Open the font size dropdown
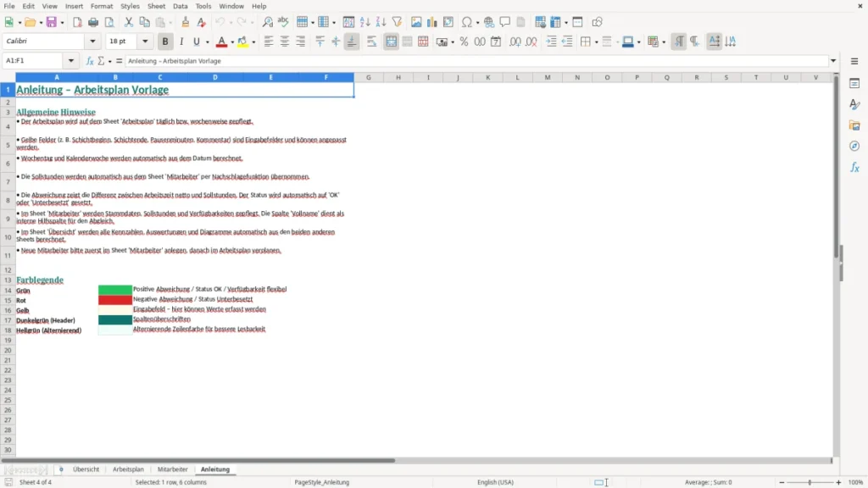 (145, 41)
